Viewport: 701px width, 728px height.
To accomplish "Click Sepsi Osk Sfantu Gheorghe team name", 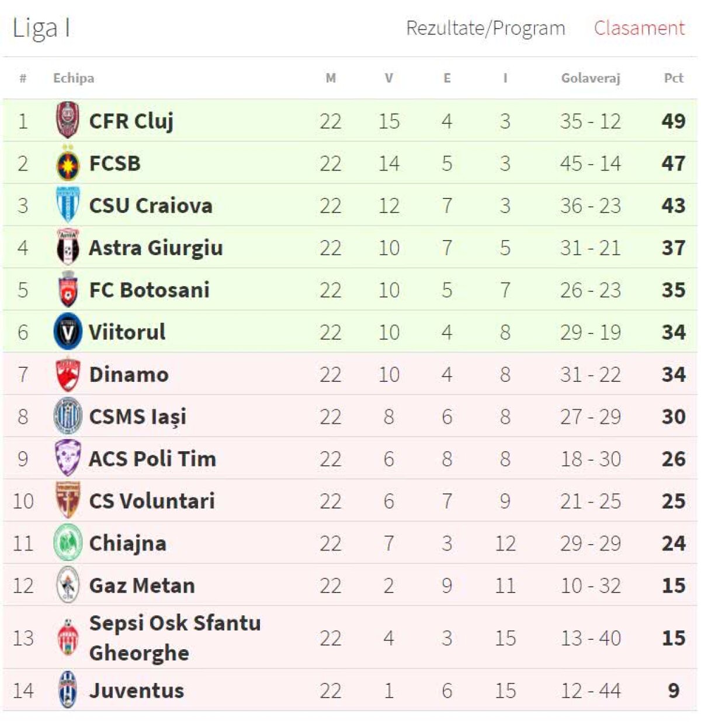I will click(176, 638).
